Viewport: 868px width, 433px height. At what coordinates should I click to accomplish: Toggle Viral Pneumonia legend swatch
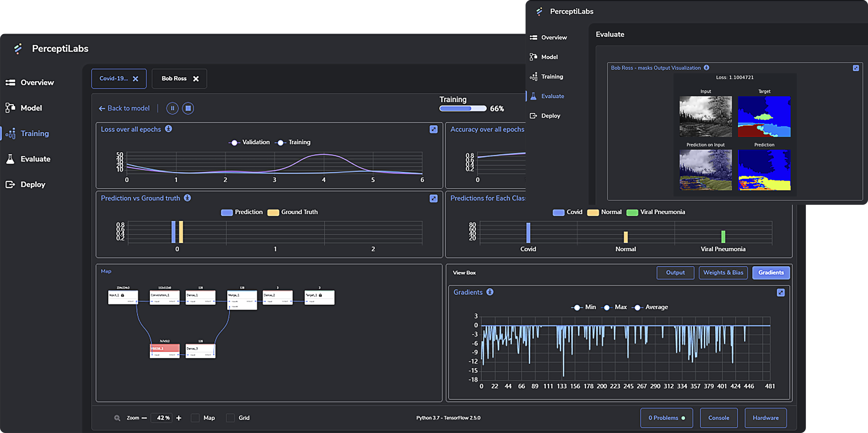(632, 212)
